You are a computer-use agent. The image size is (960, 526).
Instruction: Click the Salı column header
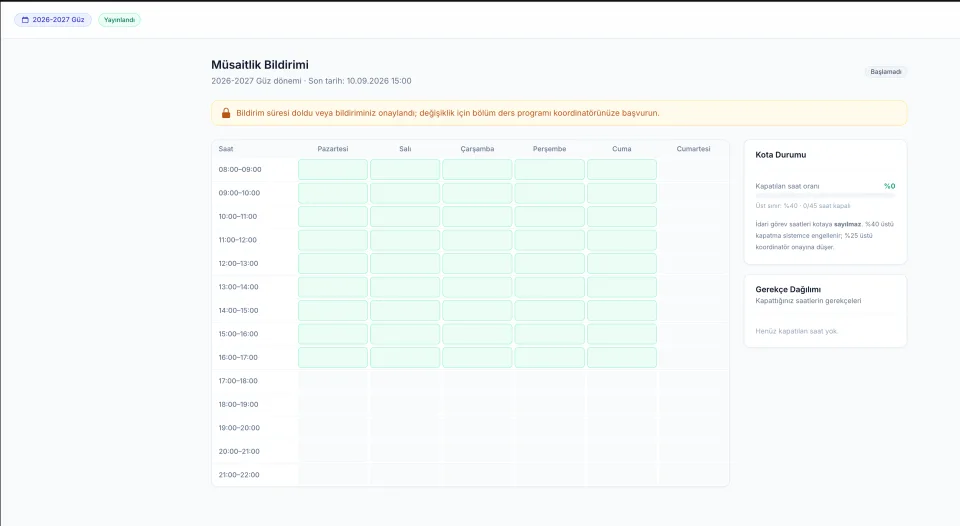coord(405,149)
